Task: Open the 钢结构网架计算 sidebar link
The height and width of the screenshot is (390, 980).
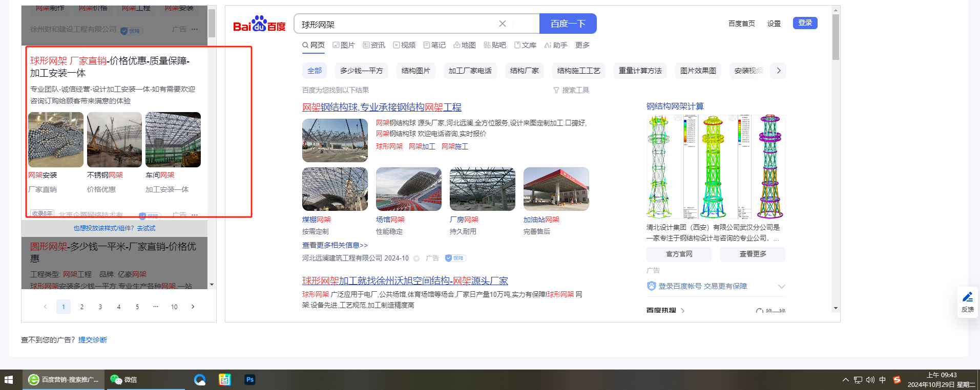Action: point(675,106)
